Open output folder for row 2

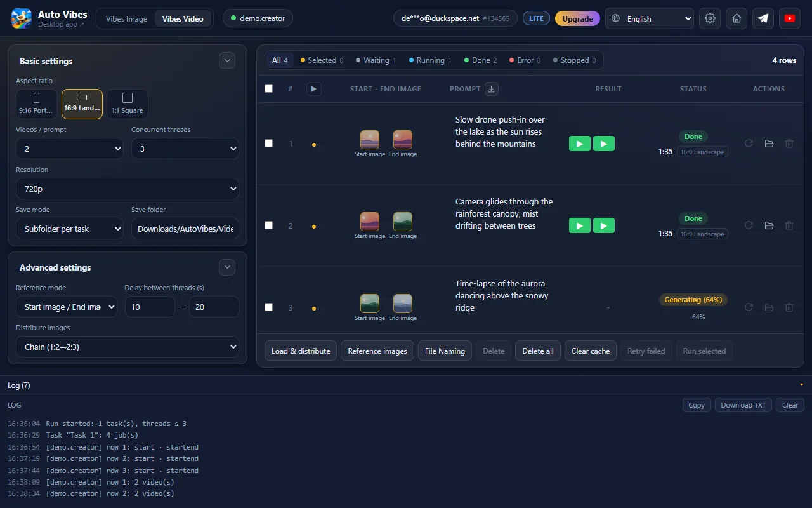pos(769,225)
